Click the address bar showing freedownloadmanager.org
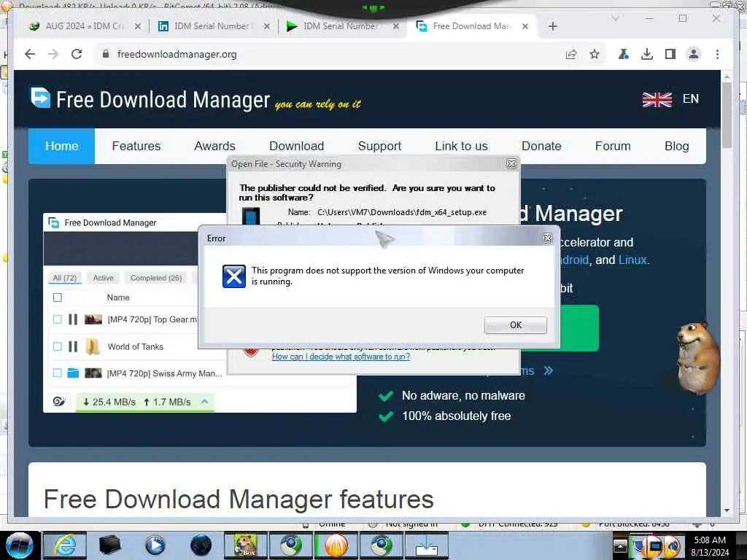Image resolution: width=747 pixels, height=560 pixels. point(333,54)
